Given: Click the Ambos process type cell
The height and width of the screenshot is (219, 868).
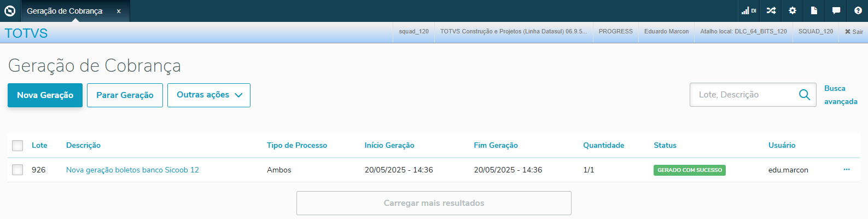Looking at the screenshot, I should coord(279,170).
